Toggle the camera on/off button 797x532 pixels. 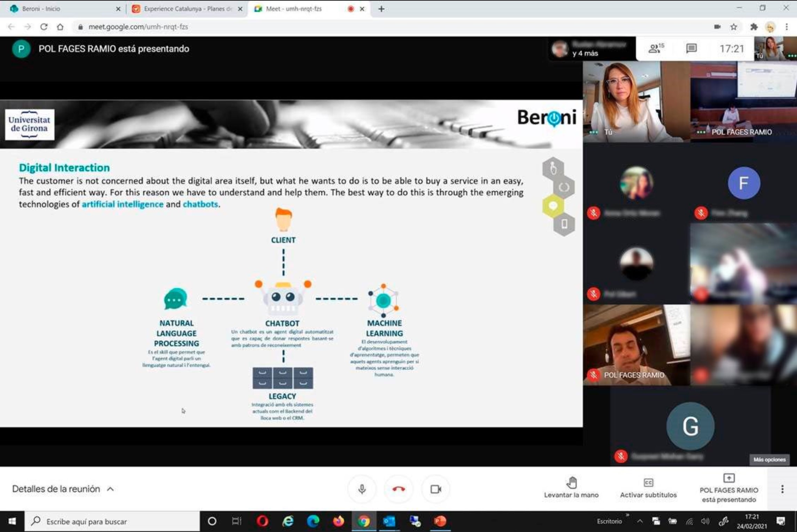click(x=435, y=489)
